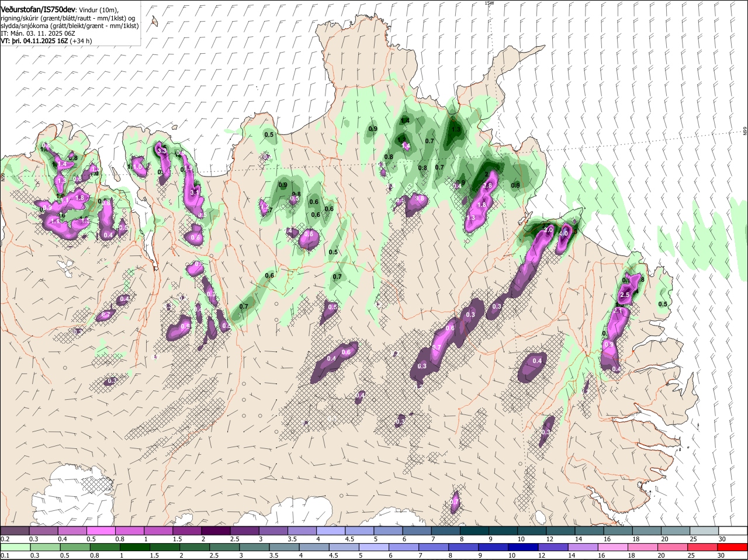Screen dimensions: 748x560
Task: Click the 'VT: þri. 04.11.2025 16Z' valid time
Action: [x=34, y=42]
